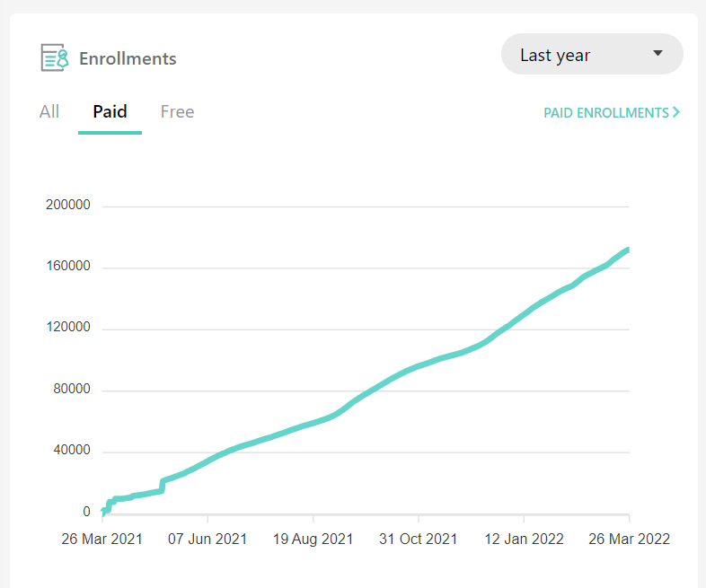Click the 26 Mar 2022 axis label
Image resolution: width=706 pixels, height=588 pixels.
[630, 540]
